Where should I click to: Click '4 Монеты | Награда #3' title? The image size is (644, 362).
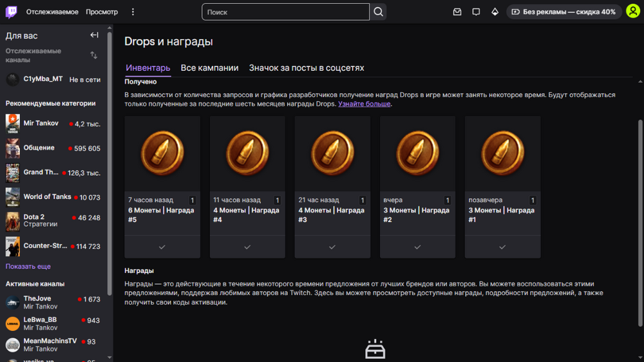point(331,215)
